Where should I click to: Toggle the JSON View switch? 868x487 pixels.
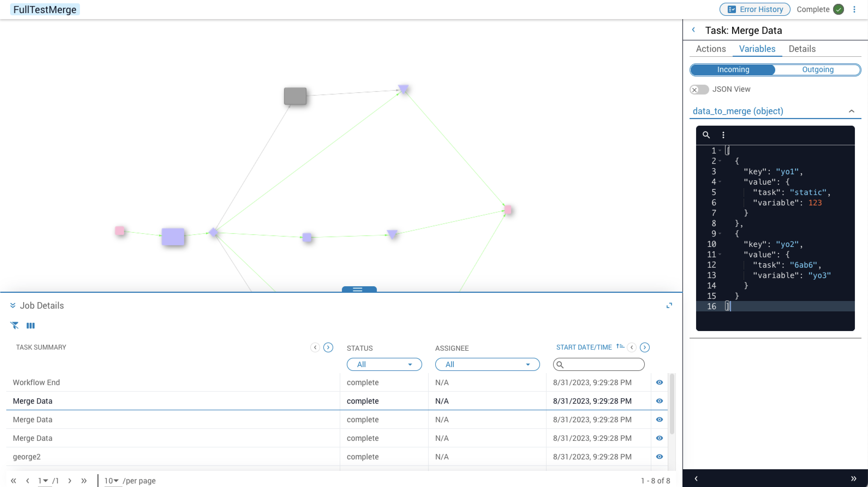click(699, 89)
